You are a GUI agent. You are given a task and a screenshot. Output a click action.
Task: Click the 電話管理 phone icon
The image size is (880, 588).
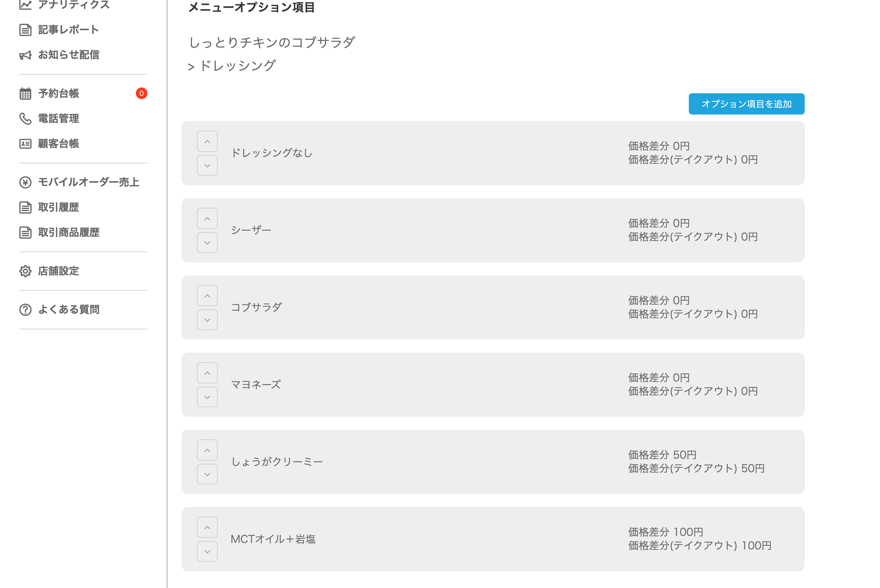coord(25,118)
